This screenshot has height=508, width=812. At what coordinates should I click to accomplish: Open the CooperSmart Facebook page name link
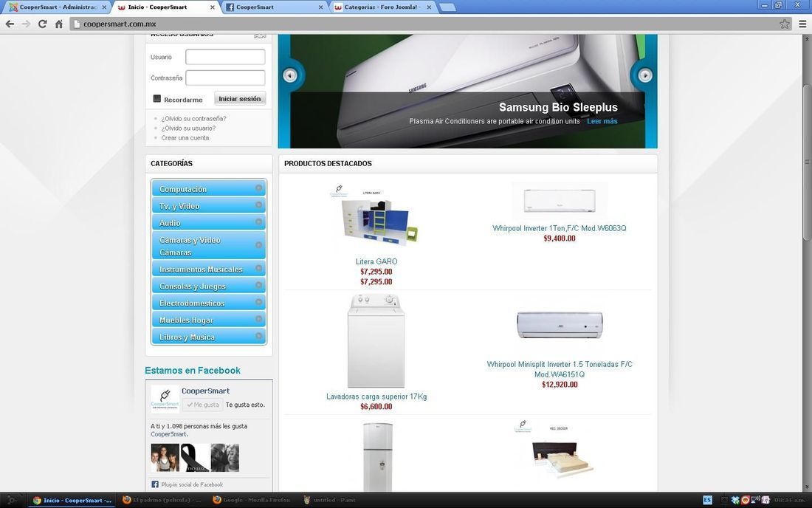click(205, 391)
